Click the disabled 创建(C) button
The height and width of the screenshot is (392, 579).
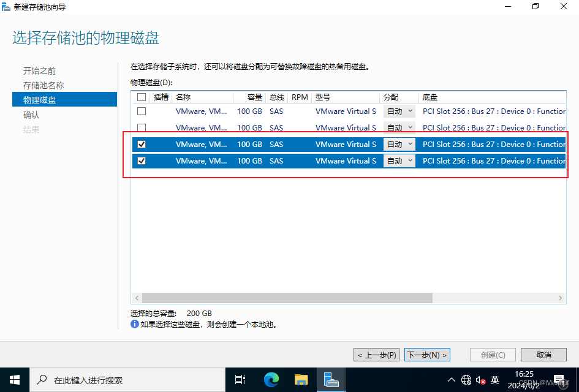493,355
